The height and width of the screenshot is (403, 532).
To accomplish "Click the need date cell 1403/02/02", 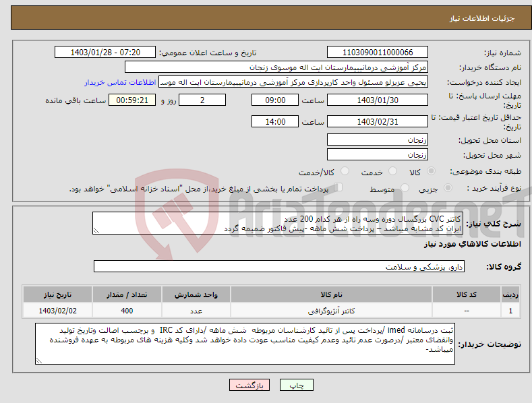I will (57, 311).
